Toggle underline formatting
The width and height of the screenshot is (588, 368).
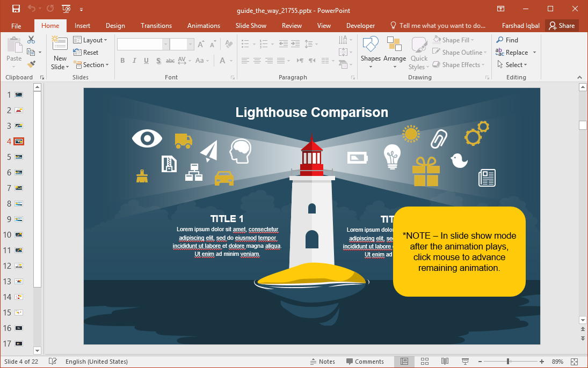tap(145, 61)
